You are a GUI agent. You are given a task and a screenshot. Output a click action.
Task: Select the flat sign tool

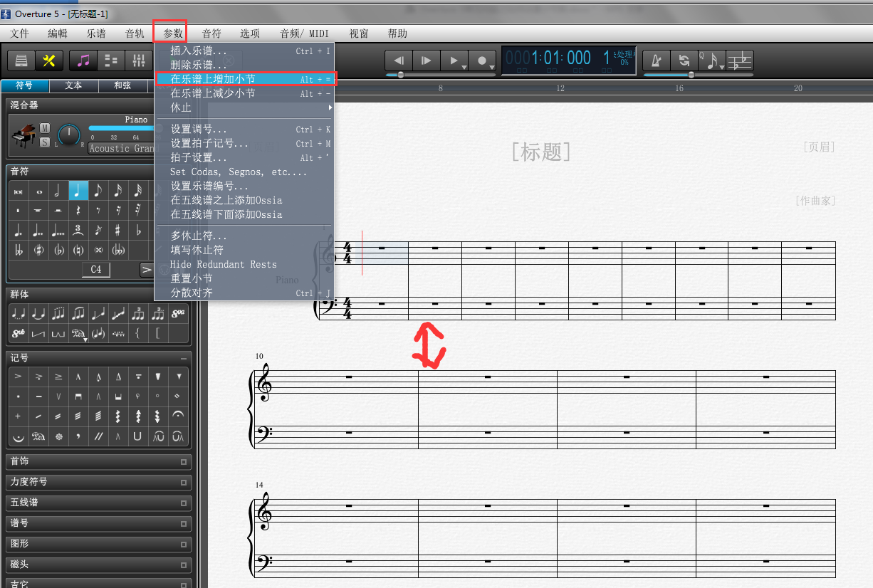[x=139, y=231]
